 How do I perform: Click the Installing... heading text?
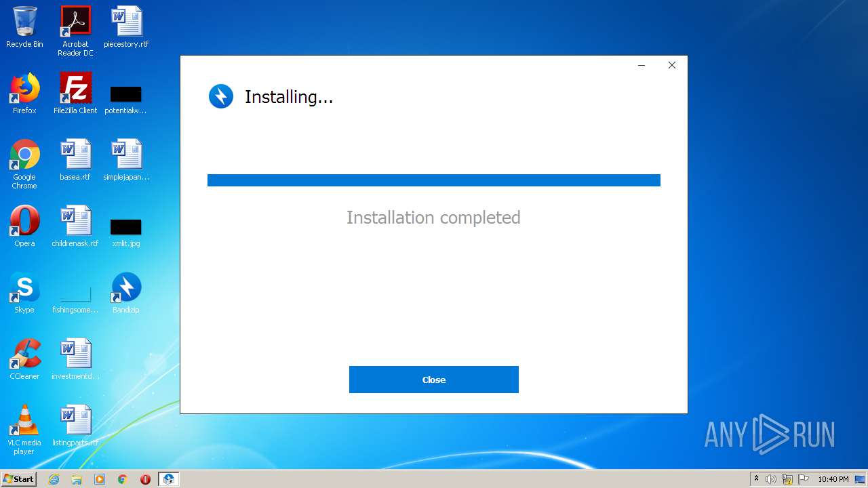pyautogui.click(x=289, y=97)
